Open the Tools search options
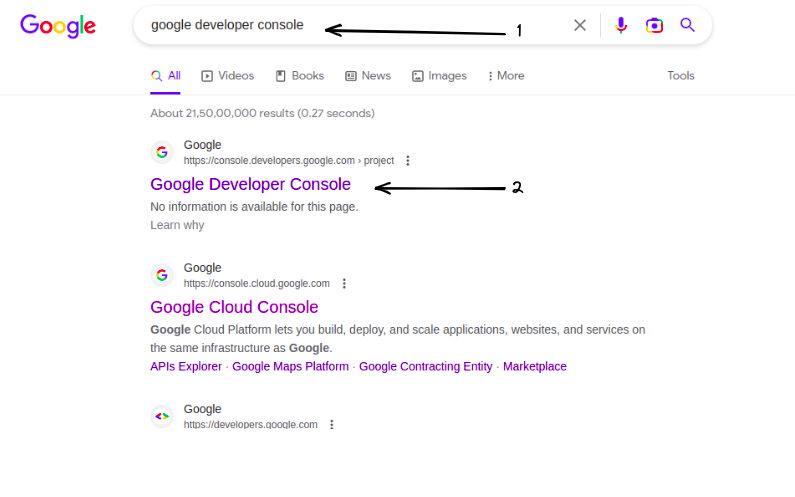 (x=681, y=76)
